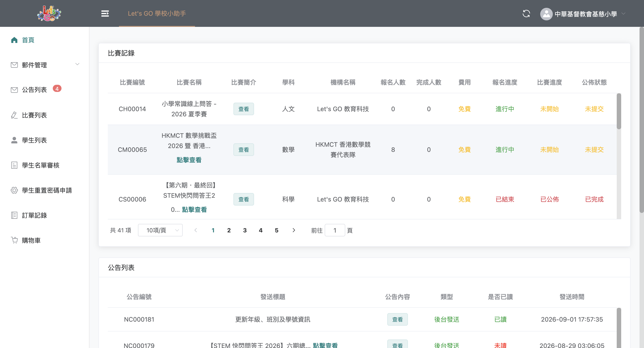
Task: Open the user avatar icon
Action: pyautogui.click(x=546, y=14)
